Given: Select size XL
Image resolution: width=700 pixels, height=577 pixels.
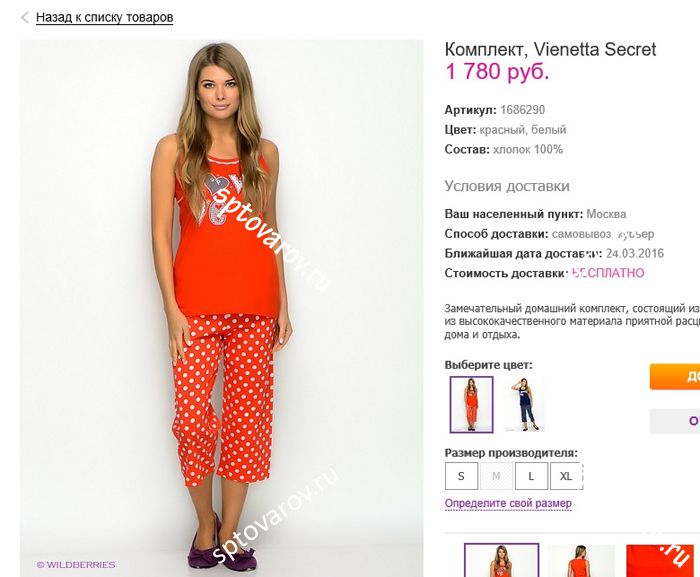Looking at the screenshot, I should tap(566, 476).
